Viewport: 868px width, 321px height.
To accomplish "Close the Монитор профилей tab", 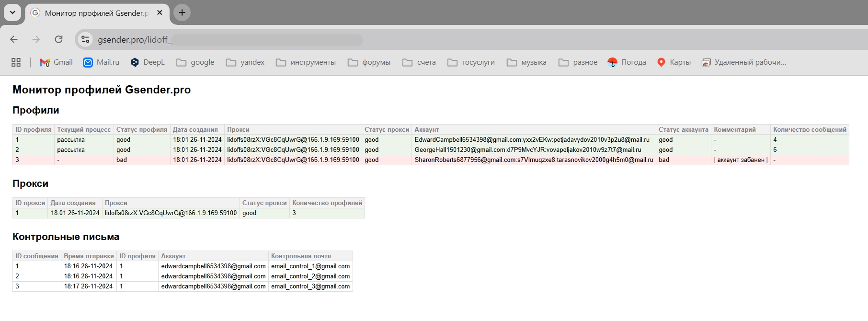I will (160, 13).
